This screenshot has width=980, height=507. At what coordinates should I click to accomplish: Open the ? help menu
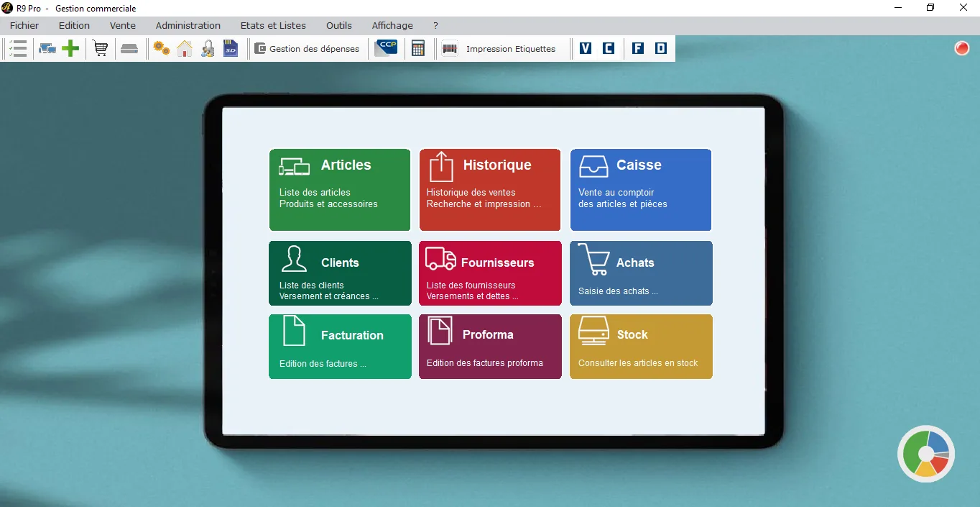tap(435, 25)
